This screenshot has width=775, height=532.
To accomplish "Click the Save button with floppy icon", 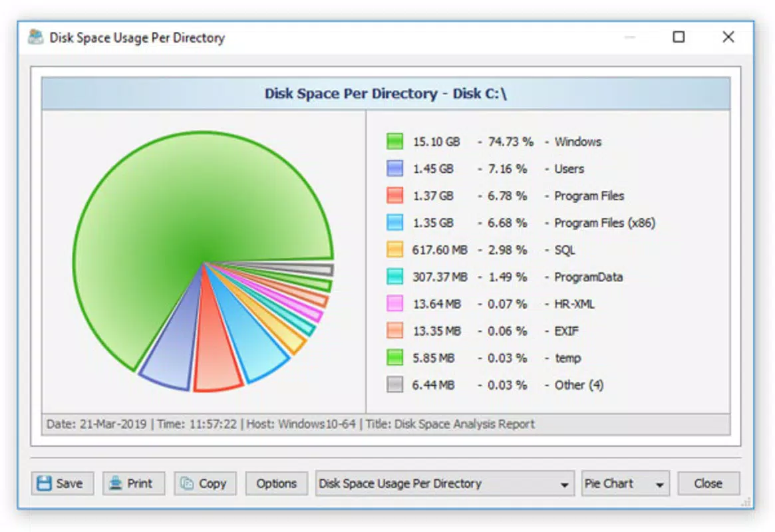I will 63,483.
